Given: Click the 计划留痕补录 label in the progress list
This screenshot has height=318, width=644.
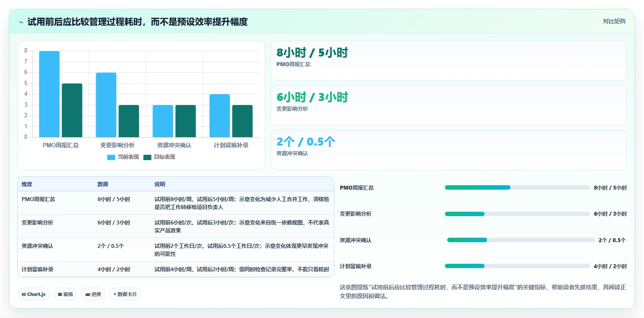Looking at the screenshot, I should [356, 266].
